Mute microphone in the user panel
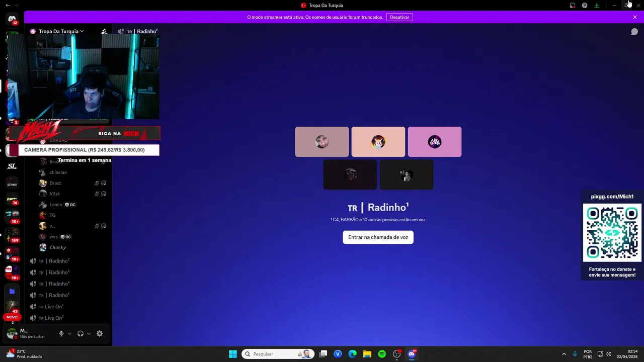 tap(61, 333)
